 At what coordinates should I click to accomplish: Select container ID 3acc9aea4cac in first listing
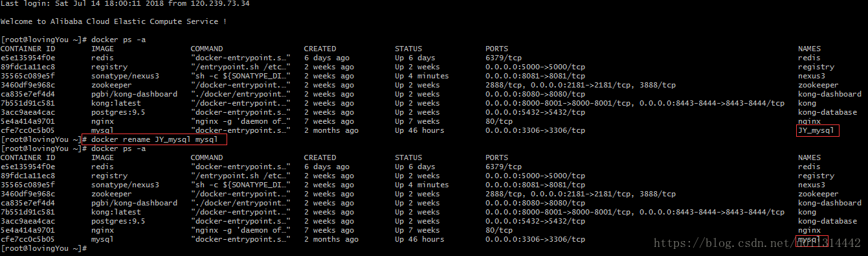click(x=28, y=113)
